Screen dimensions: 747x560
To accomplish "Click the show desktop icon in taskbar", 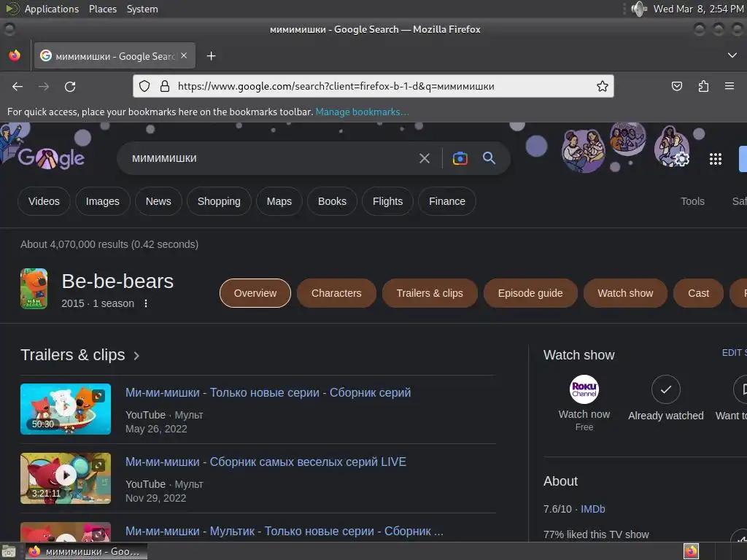I will click(9, 552).
